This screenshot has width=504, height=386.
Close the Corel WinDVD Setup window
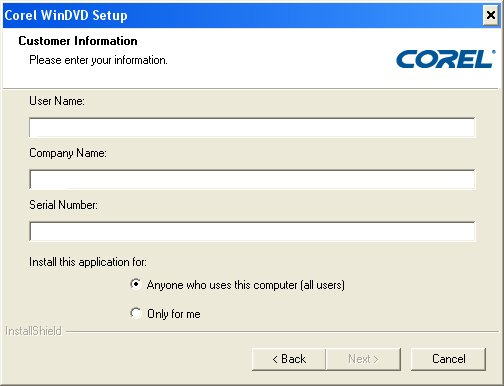[x=491, y=15]
